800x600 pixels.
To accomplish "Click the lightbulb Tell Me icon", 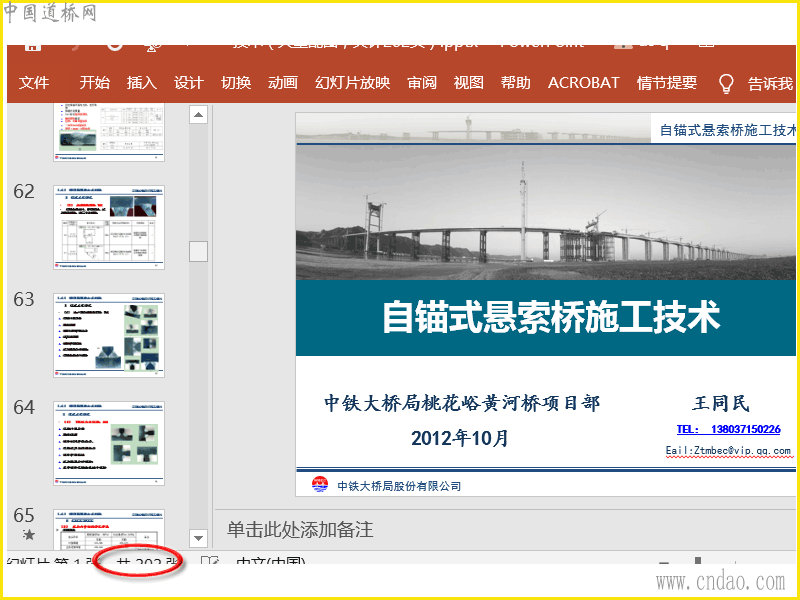I will pyautogui.click(x=727, y=83).
